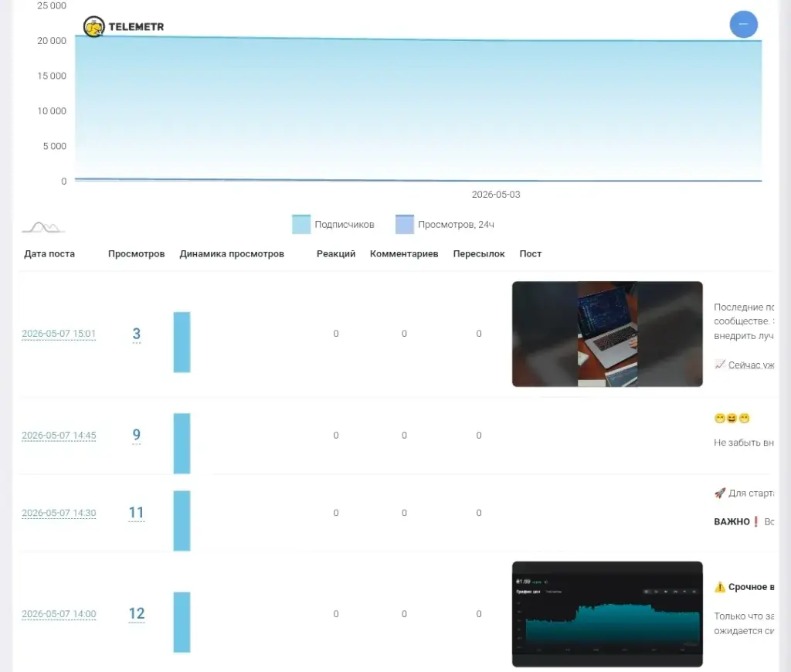Click the blue round minus button
791x672 pixels.
744,24
